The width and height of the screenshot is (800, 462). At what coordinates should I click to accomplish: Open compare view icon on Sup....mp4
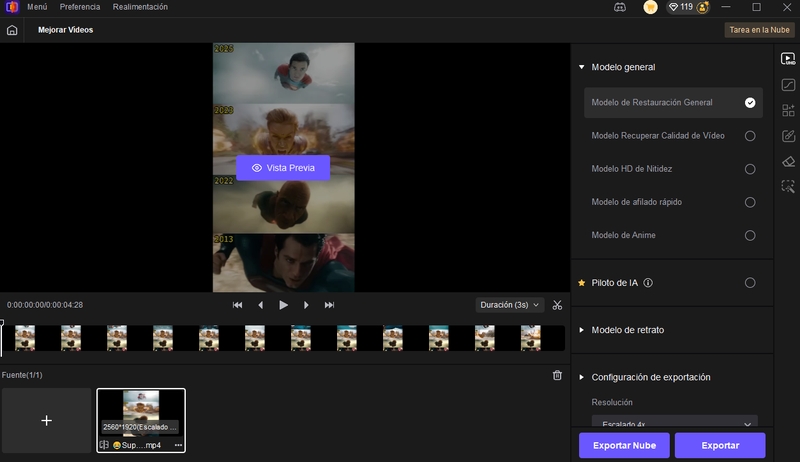click(104, 445)
